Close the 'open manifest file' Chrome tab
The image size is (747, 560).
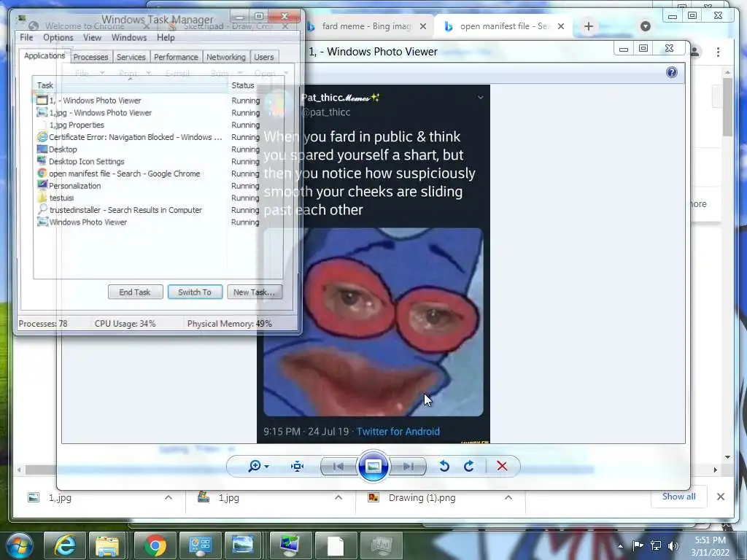(561, 26)
